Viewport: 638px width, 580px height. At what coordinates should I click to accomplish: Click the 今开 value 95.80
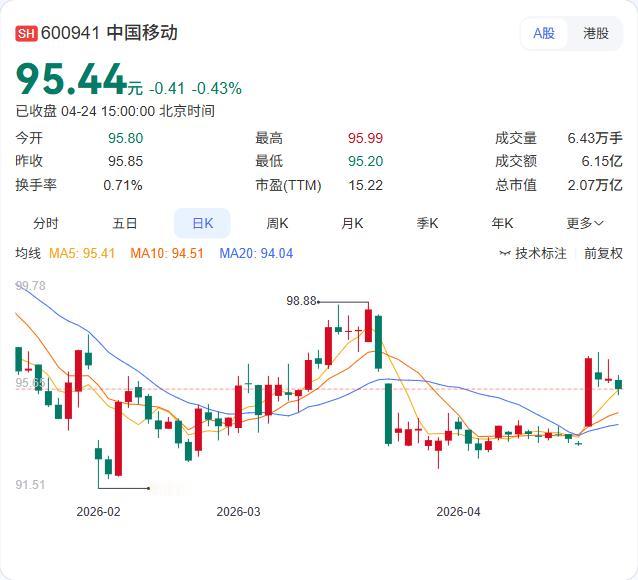125,138
